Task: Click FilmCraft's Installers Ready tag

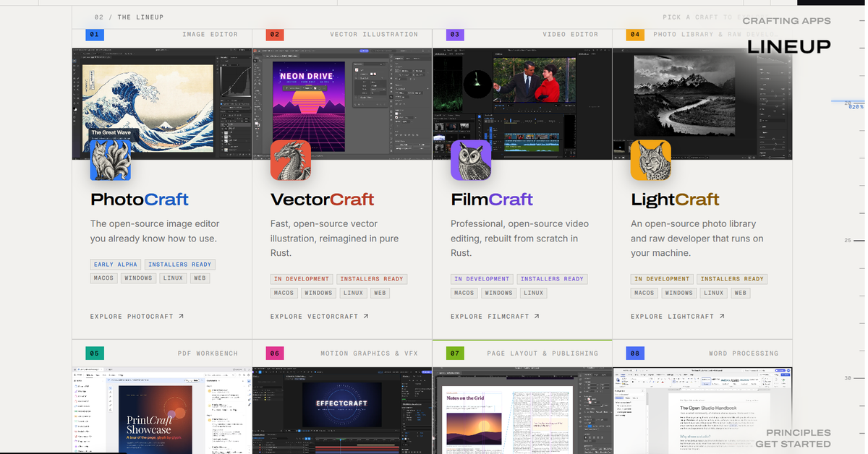Action: pos(552,279)
